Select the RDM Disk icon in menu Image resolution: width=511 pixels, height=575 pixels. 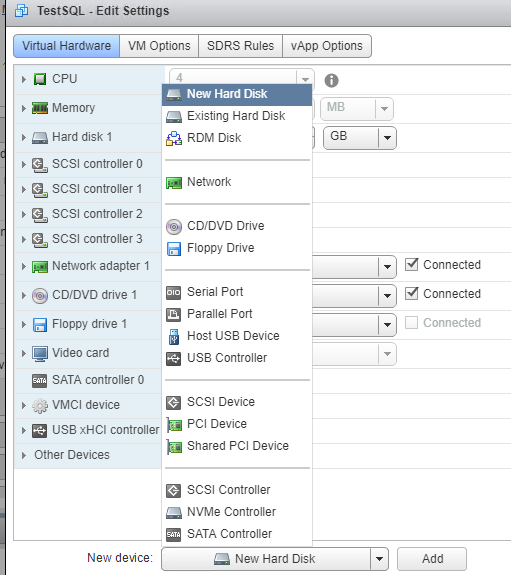point(174,138)
